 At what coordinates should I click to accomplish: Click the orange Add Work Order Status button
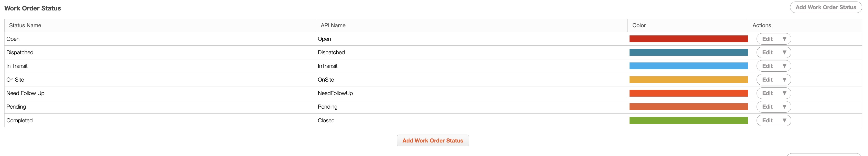pos(433,140)
